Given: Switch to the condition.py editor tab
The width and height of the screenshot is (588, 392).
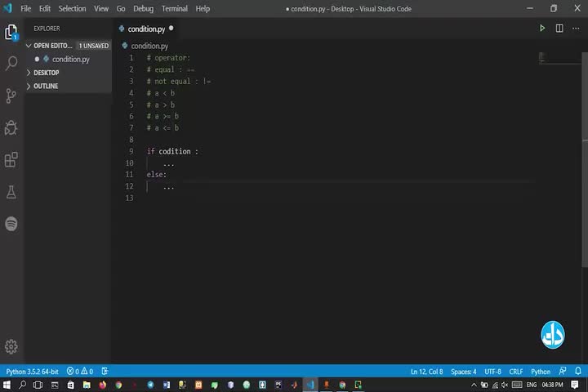Looking at the screenshot, I should click(145, 29).
